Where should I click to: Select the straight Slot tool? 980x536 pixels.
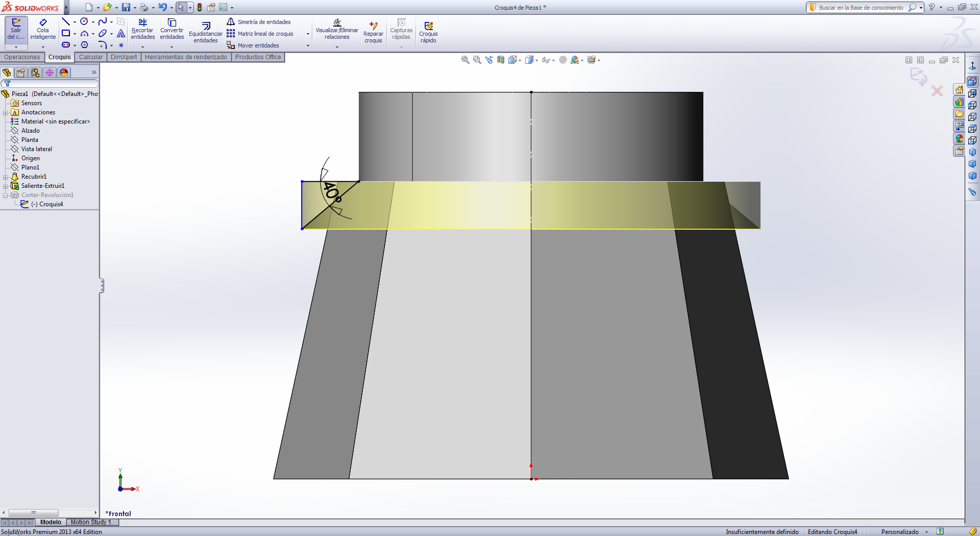click(66, 45)
